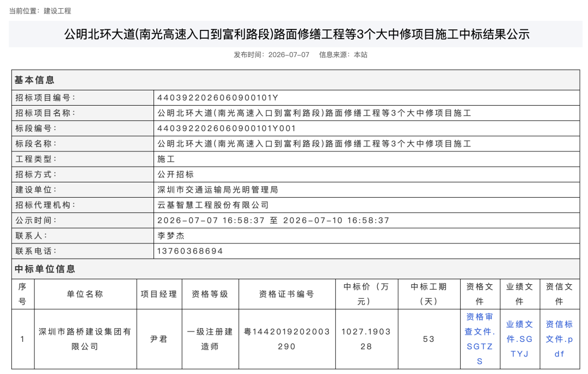The image size is (588, 374).
Task: Click 建设工程 in the breadcrumb
Action: pos(57,11)
